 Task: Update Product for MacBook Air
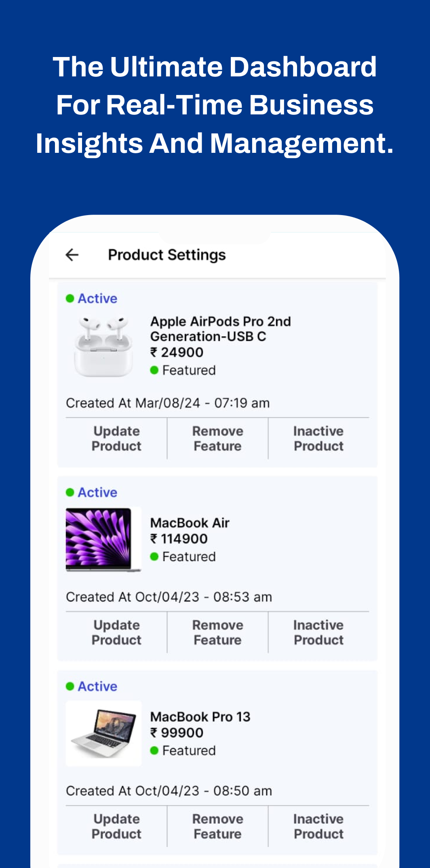pos(116,633)
